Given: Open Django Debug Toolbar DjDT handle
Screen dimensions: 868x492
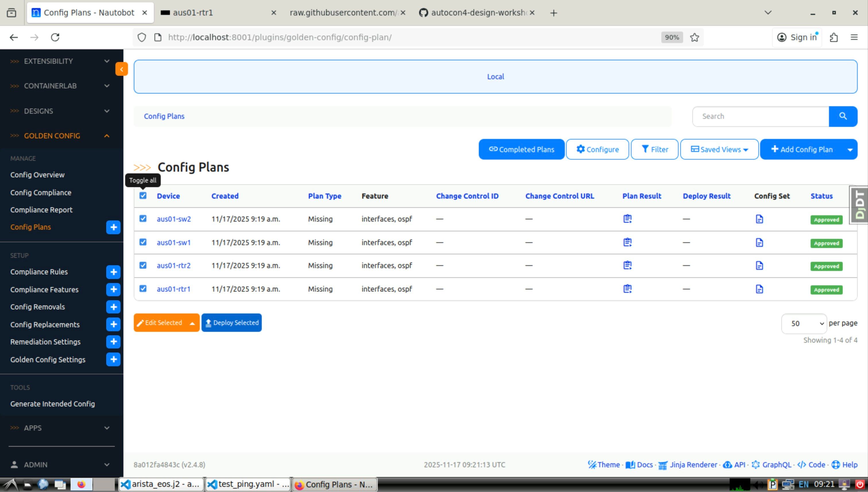Looking at the screenshot, I should [x=860, y=204].
